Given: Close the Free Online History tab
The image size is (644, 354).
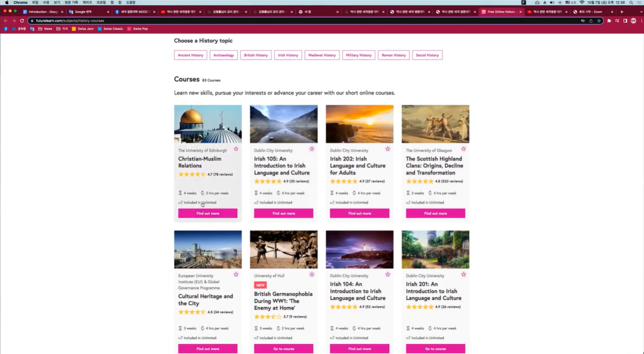Looking at the screenshot, I should pos(520,12).
